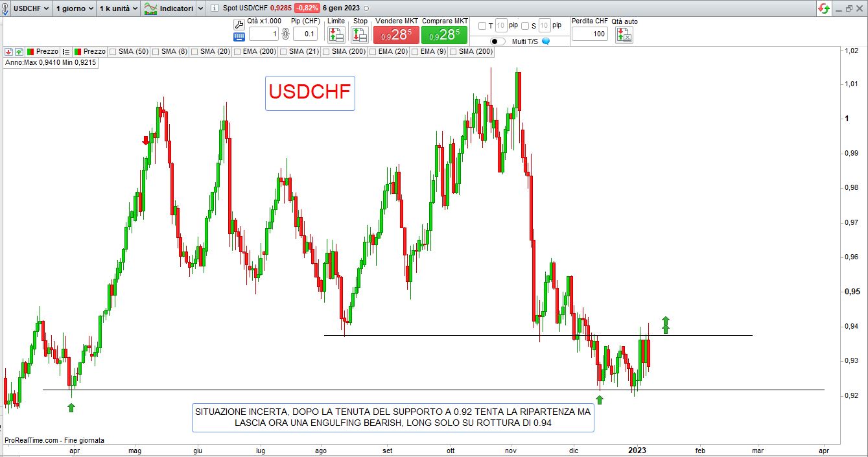The width and height of the screenshot is (868, 457).
Task: Click the Anno:Max 0,9410 Min 0,9215 label
Action: tap(51, 63)
